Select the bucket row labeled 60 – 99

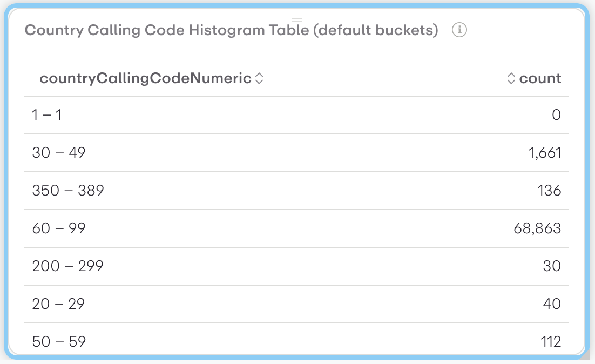tap(59, 228)
